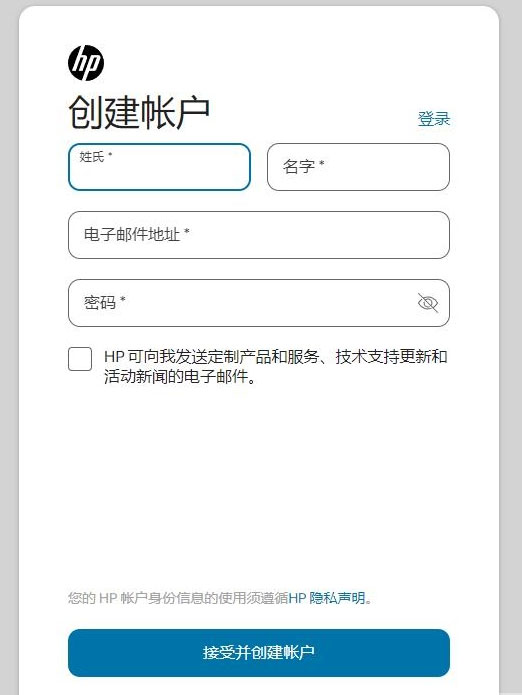Click the 名字 first name field

coord(358,167)
